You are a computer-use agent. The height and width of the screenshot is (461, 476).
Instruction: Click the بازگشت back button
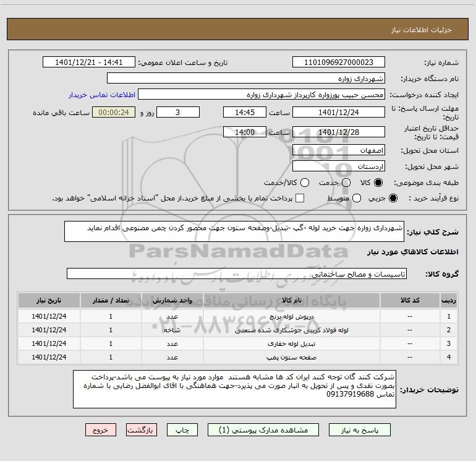[x=142, y=430]
